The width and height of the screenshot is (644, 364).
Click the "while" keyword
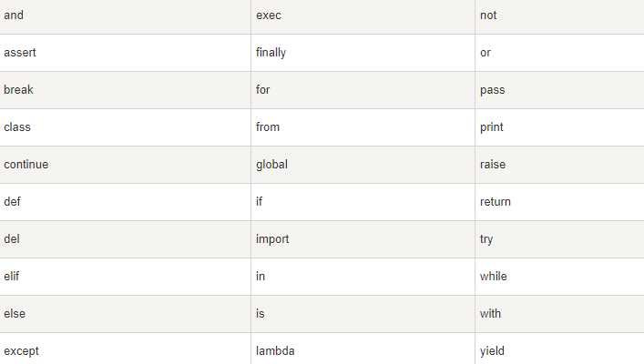494,276
